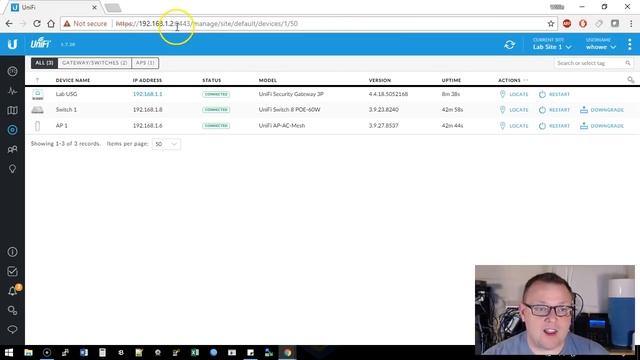Expand the Actions column options
Image resolution: width=640 pixels, height=360 pixels.
point(526,80)
